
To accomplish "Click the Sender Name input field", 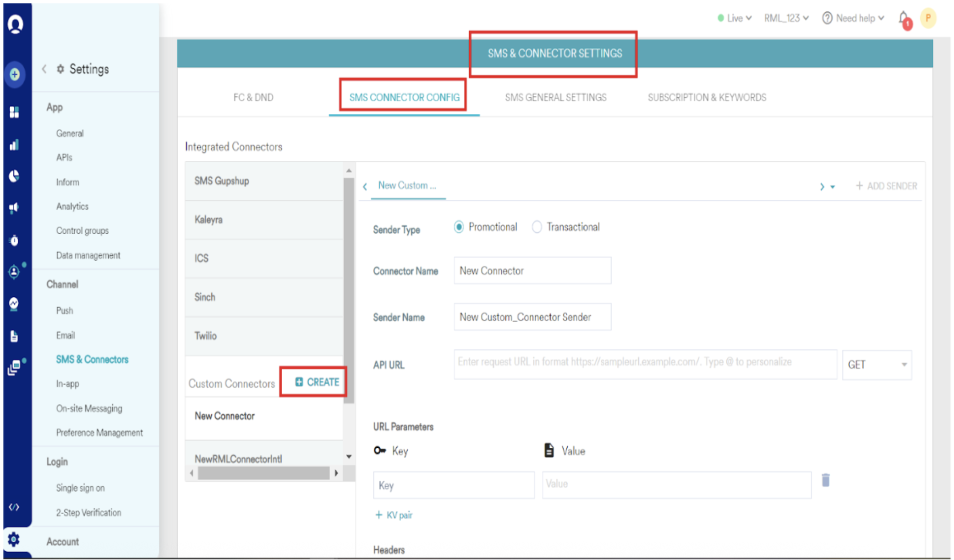I will (532, 317).
